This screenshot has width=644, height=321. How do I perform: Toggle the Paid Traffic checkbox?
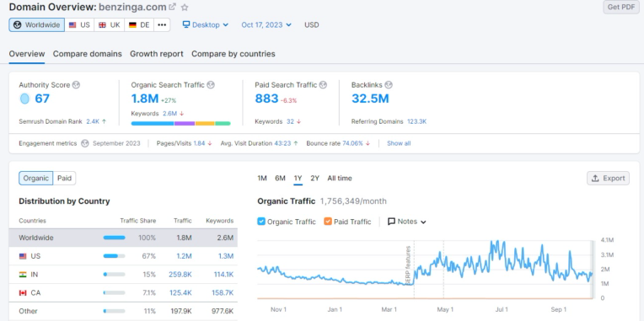click(x=328, y=222)
